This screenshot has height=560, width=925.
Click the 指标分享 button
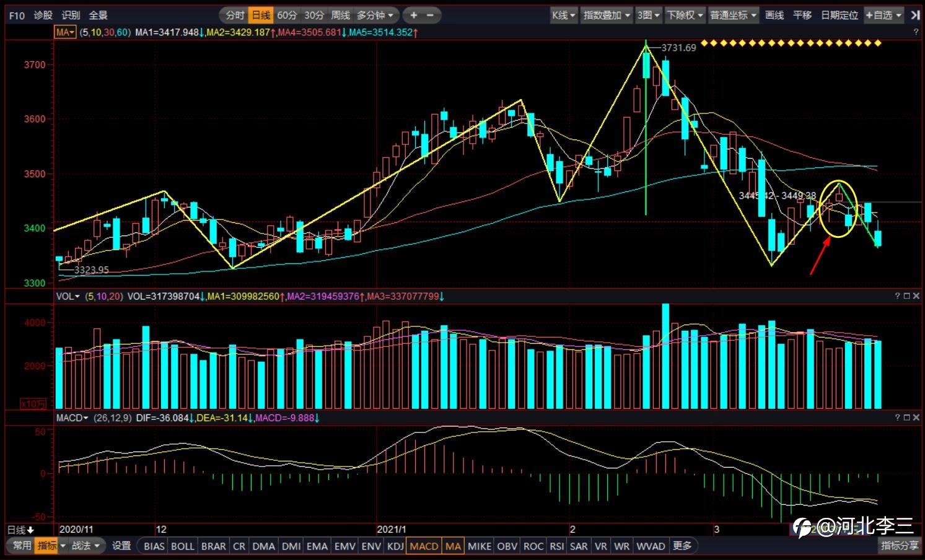900,545
